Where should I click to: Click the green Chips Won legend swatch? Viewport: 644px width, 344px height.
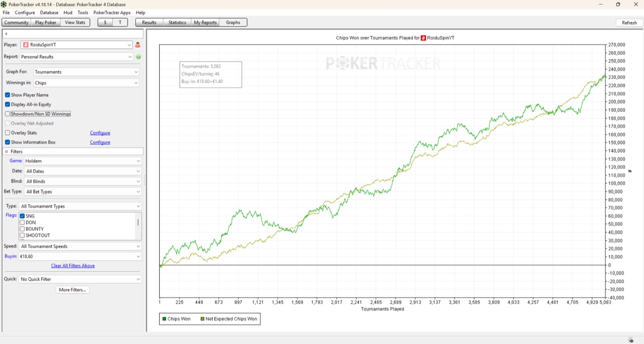164,319
